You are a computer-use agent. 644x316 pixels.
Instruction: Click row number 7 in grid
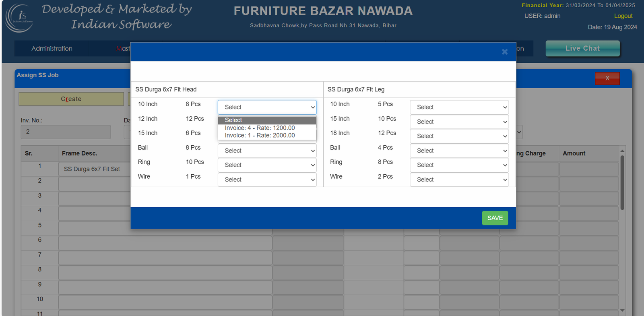[39, 255]
